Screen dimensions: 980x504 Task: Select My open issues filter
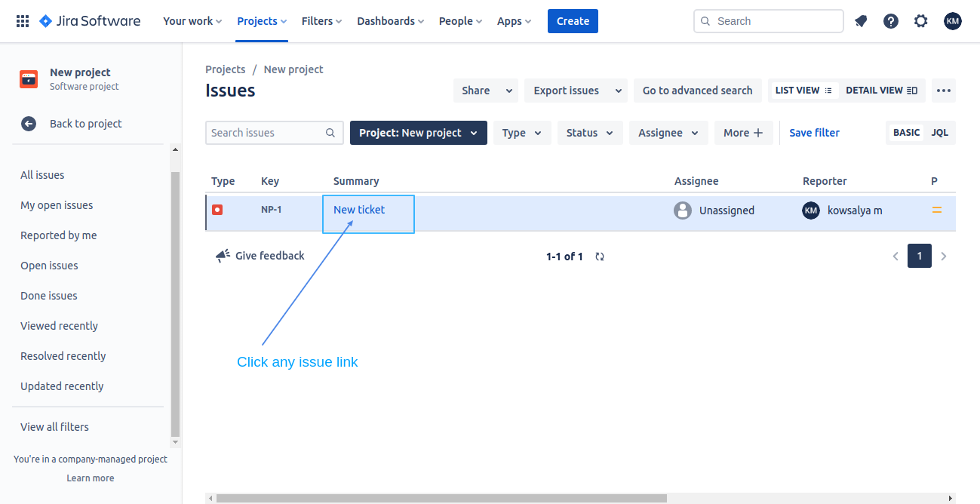[57, 205]
